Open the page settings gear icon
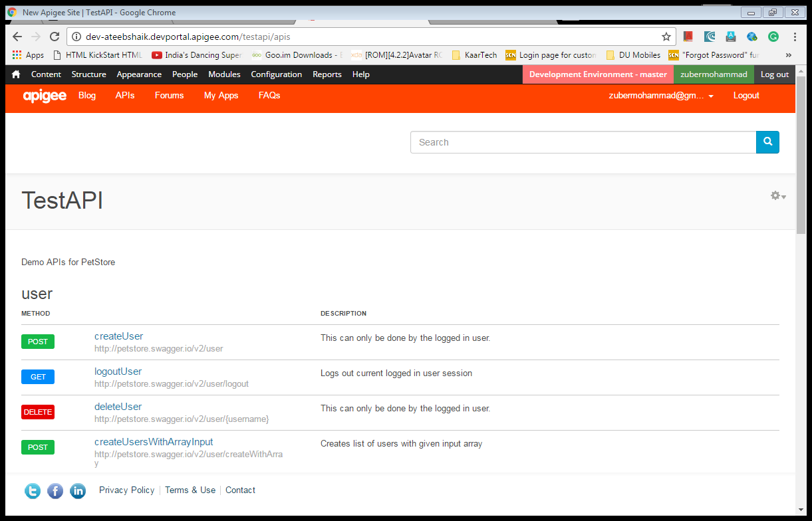 (x=778, y=195)
